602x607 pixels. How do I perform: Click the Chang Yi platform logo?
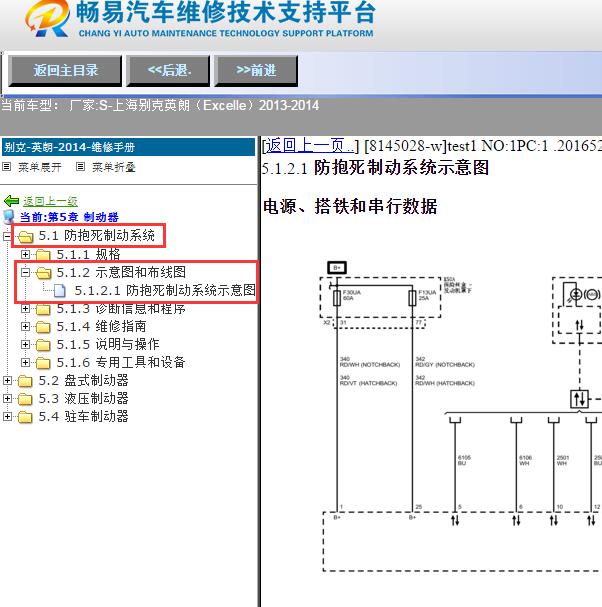[47, 18]
